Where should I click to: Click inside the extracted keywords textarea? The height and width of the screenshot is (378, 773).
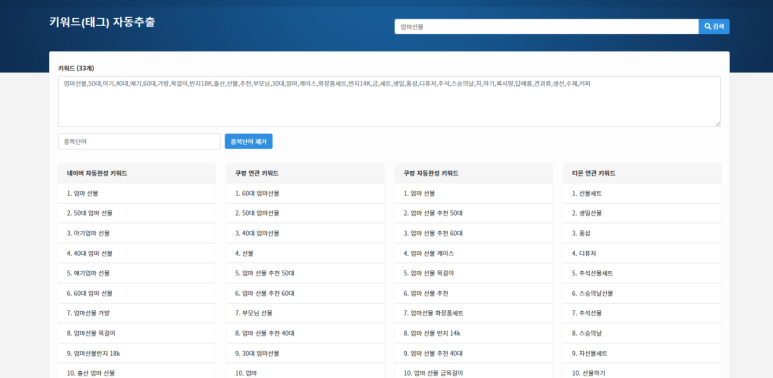[389, 101]
